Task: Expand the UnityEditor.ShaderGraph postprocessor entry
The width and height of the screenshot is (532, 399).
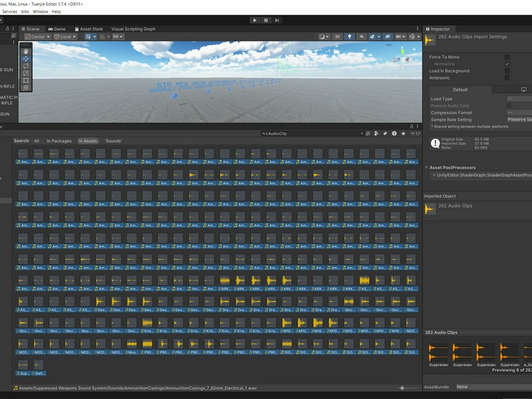Action: [x=434, y=175]
